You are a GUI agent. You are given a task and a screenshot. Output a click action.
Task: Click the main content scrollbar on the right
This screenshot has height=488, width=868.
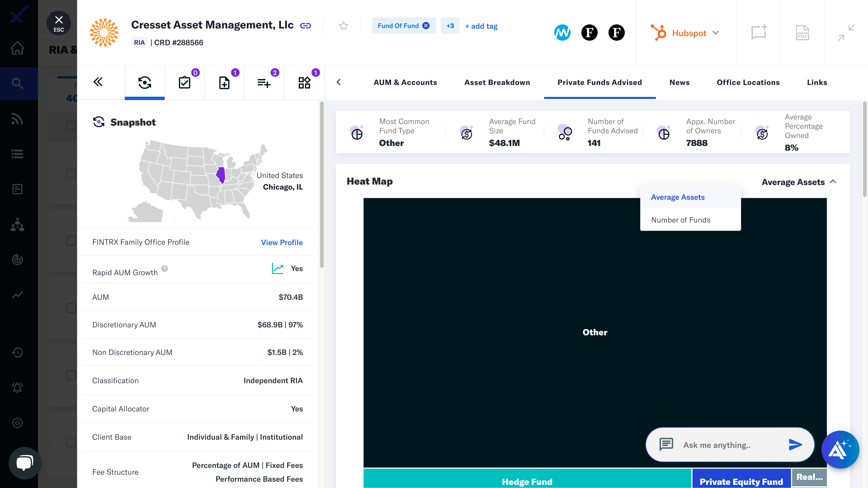point(864,149)
